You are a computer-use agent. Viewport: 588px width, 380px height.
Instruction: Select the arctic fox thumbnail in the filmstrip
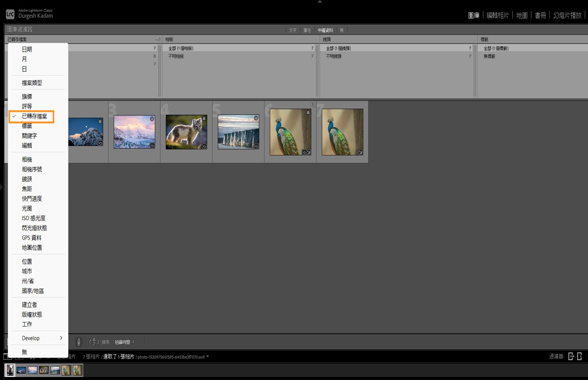coord(44,370)
